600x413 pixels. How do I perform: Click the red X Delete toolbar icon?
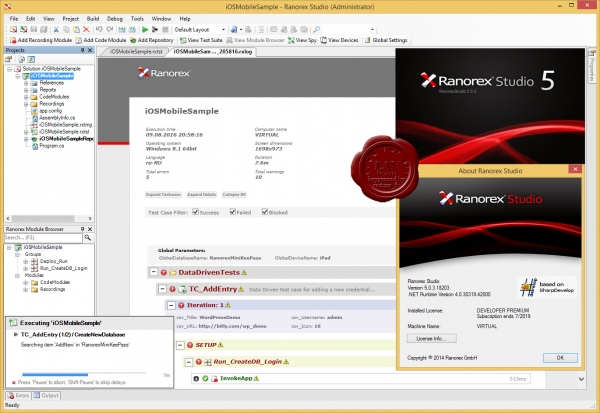pos(86,29)
